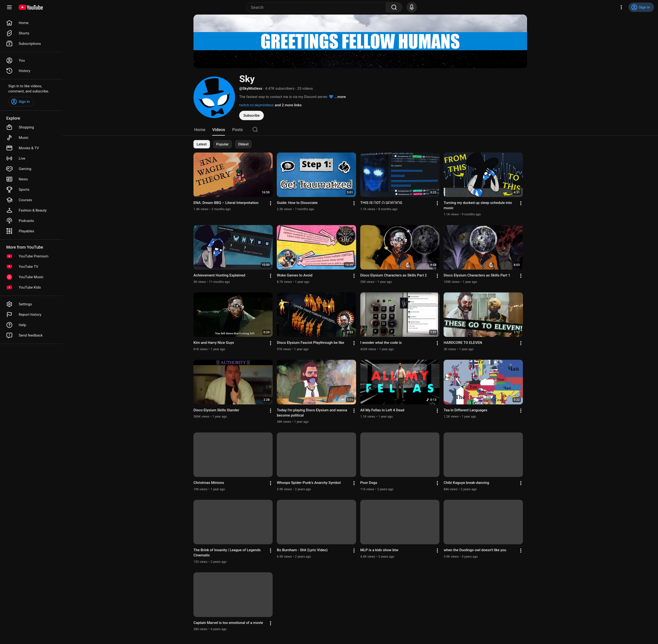Viewport: 658px width, 644px height.
Task: Switch to the channel Home tab
Action: tap(199, 129)
